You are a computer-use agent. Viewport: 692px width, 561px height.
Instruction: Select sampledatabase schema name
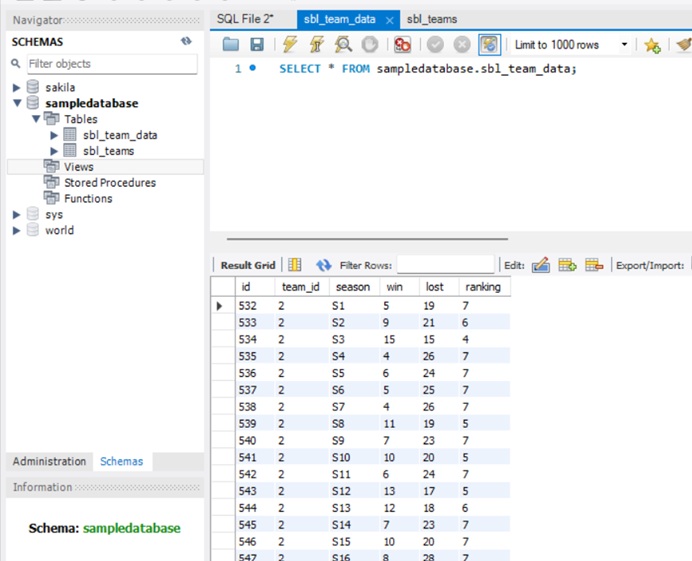pyautogui.click(x=92, y=103)
